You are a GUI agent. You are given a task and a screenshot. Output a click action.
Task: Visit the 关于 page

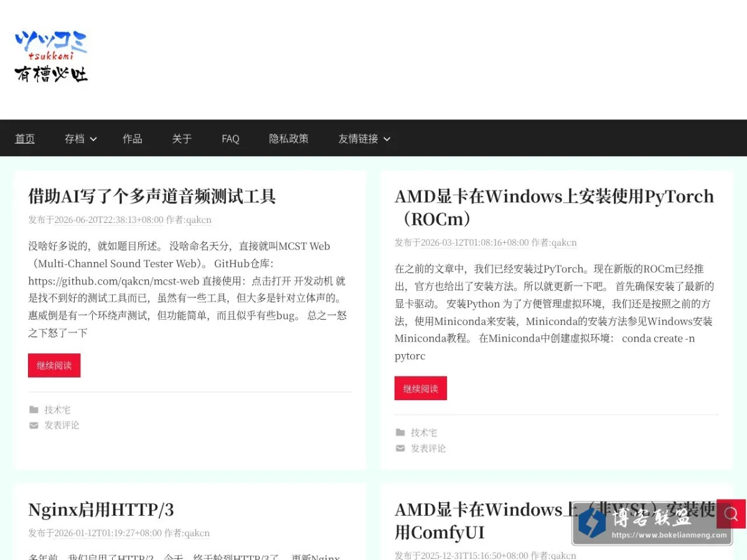click(x=182, y=139)
